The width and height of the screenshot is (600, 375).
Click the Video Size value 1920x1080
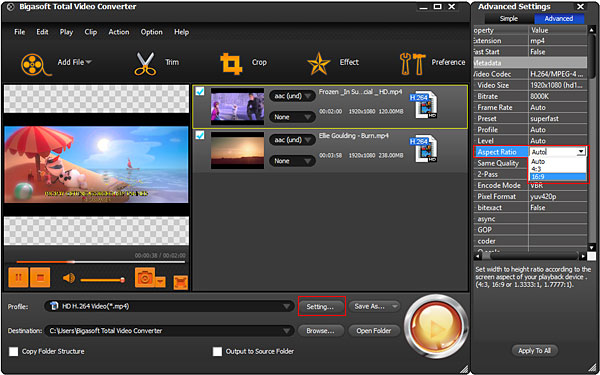558,85
